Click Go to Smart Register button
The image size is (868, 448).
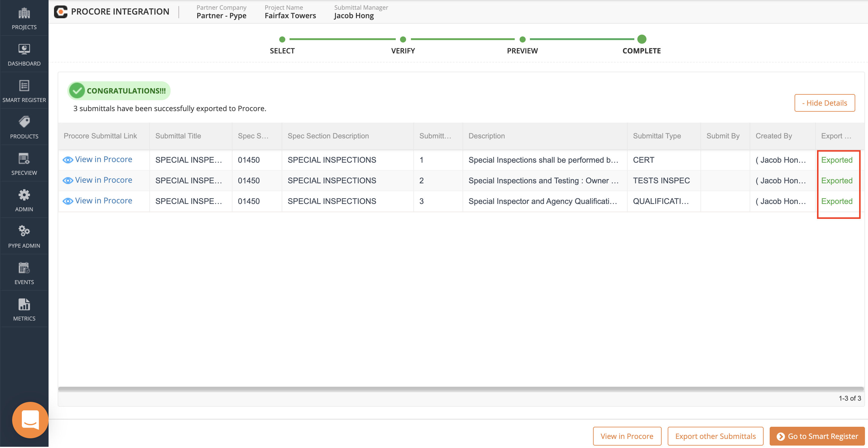[817, 436]
